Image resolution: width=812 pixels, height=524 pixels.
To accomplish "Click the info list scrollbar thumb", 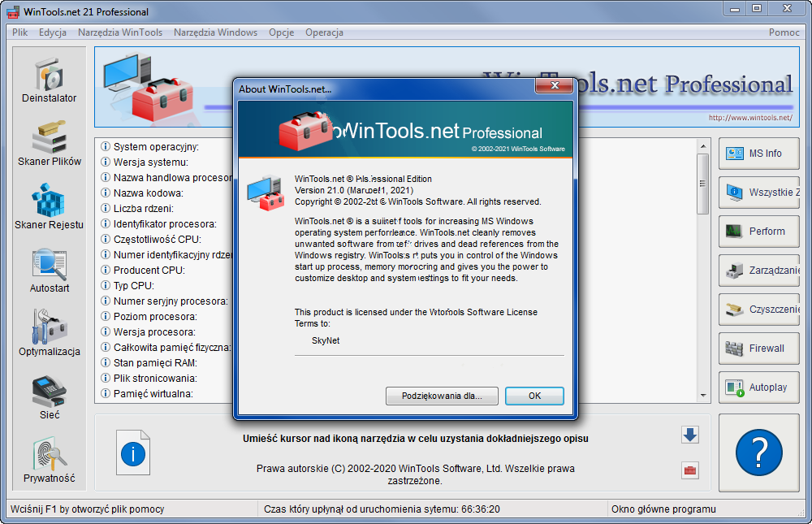I will tap(702, 184).
